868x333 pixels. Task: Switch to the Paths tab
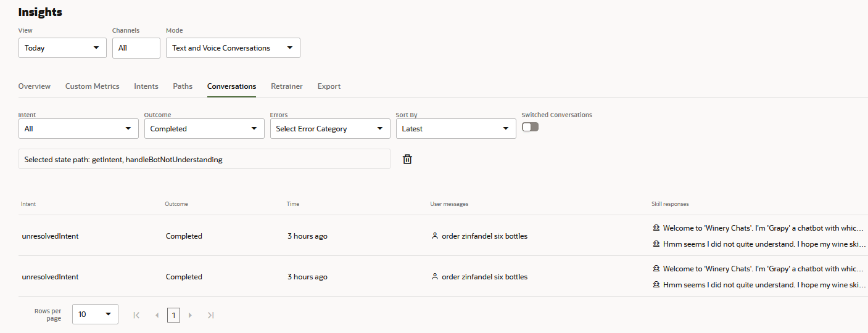183,86
